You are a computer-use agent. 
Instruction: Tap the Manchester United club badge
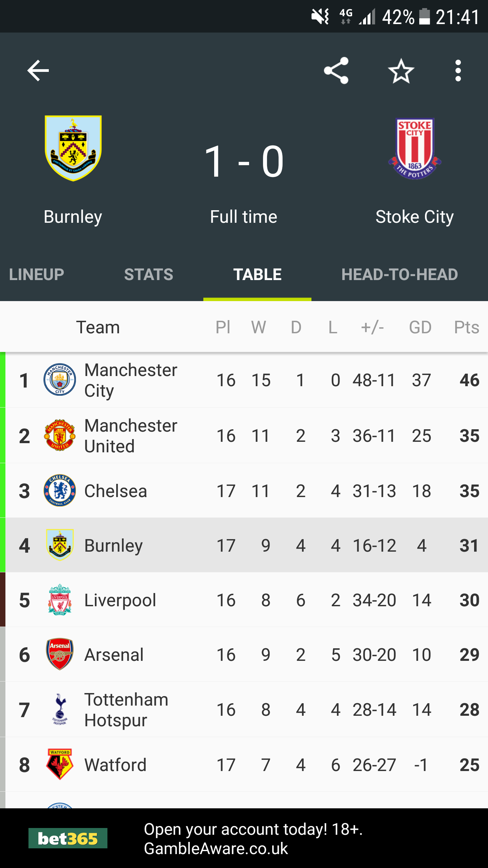click(x=60, y=435)
